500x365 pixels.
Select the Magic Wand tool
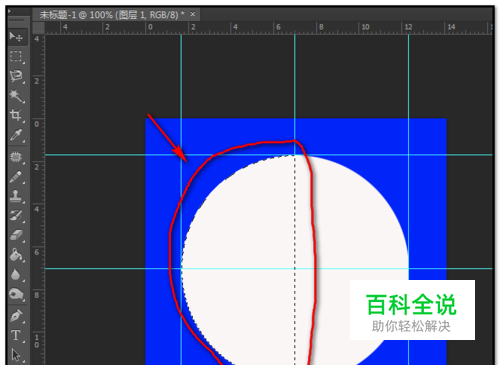pos(16,96)
